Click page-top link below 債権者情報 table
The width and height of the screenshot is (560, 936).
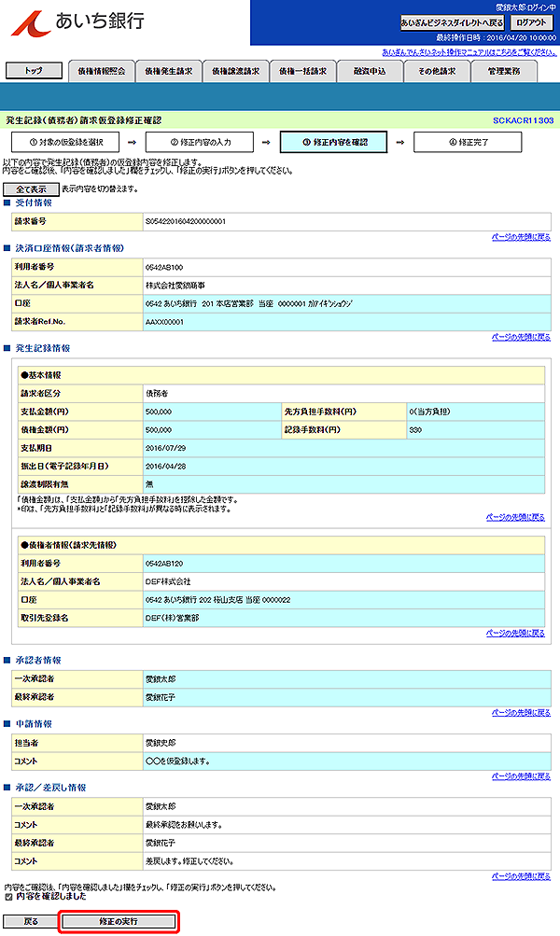[515, 634]
